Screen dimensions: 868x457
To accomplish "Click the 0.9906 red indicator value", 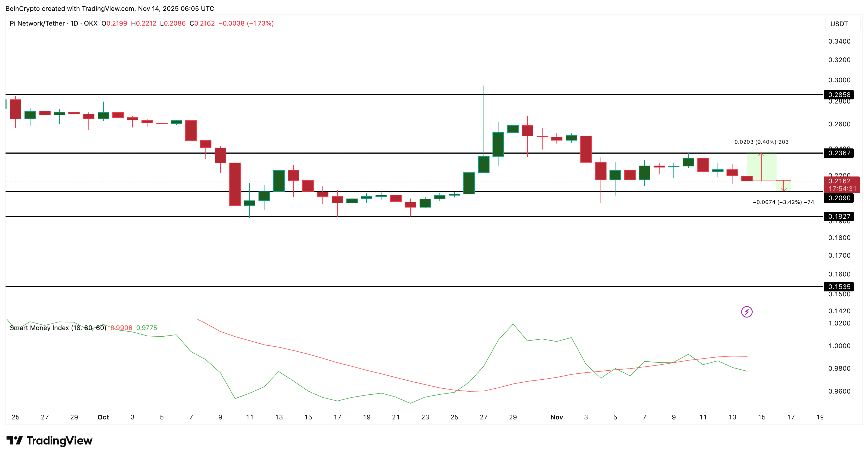I will [x=121, y=328].
